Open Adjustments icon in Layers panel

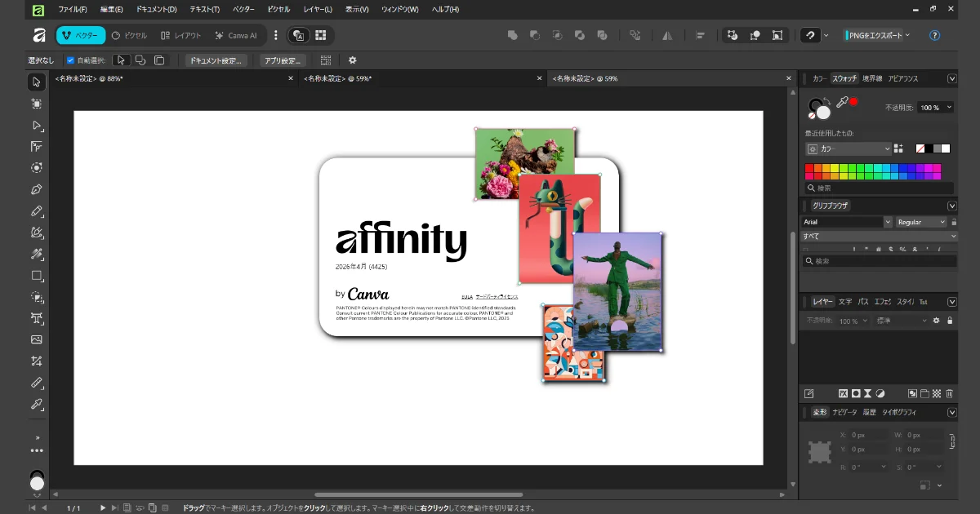881,393
